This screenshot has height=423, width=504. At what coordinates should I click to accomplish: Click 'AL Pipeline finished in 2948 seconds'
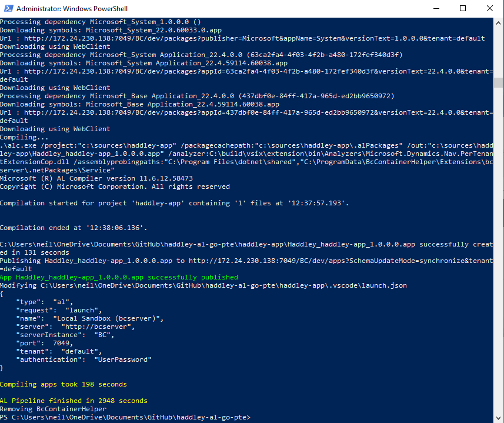pos(74,401)
